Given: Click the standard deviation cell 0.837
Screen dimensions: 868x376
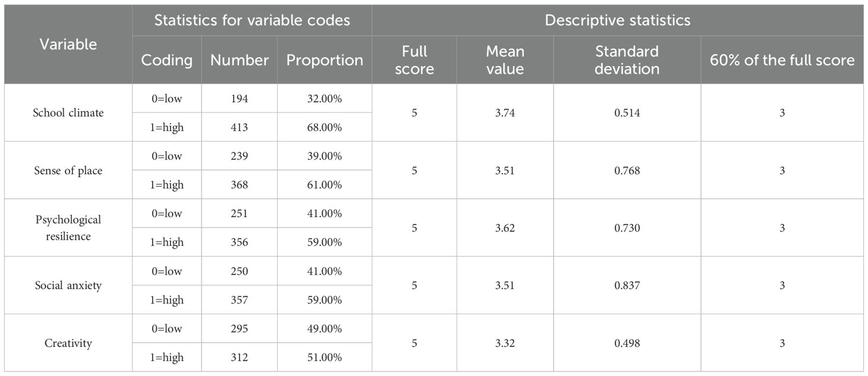Looking at the screenshot, I should point(627,286).
